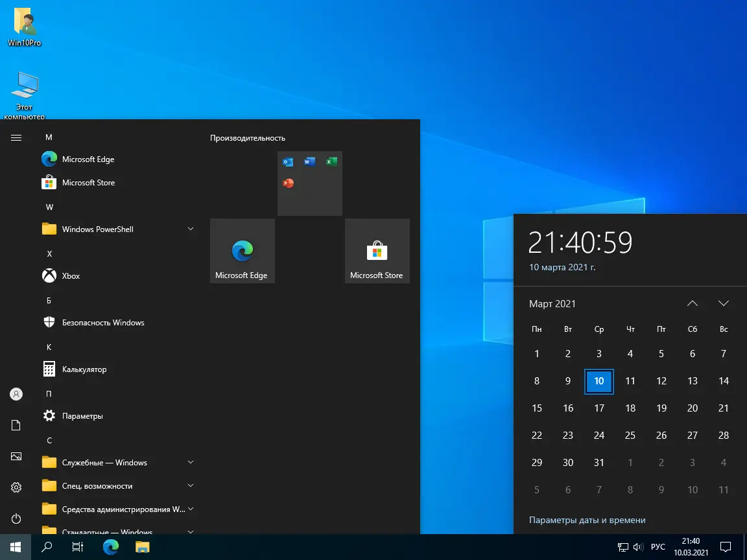Open the volume icon in system tray
This screenshot has width=747, height=560.
pos(638,546)
